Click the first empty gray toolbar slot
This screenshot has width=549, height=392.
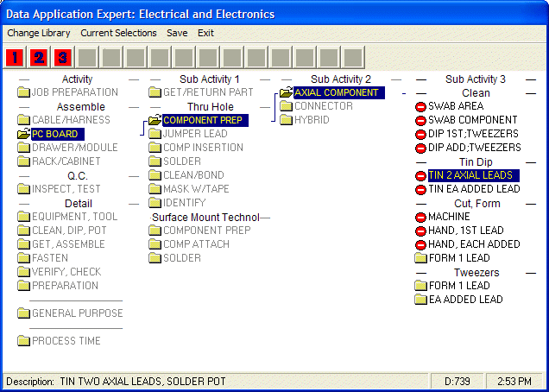(87, 58)
